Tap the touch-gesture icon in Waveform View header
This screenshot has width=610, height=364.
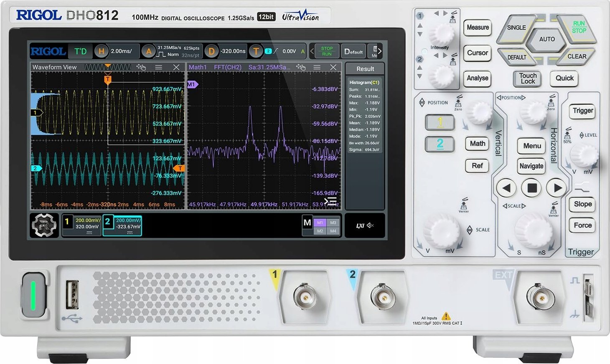tap(142, 67)
